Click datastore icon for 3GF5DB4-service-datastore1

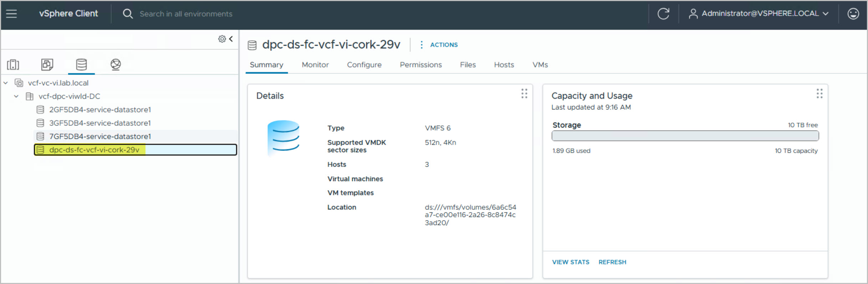click(x=40, y=123)
